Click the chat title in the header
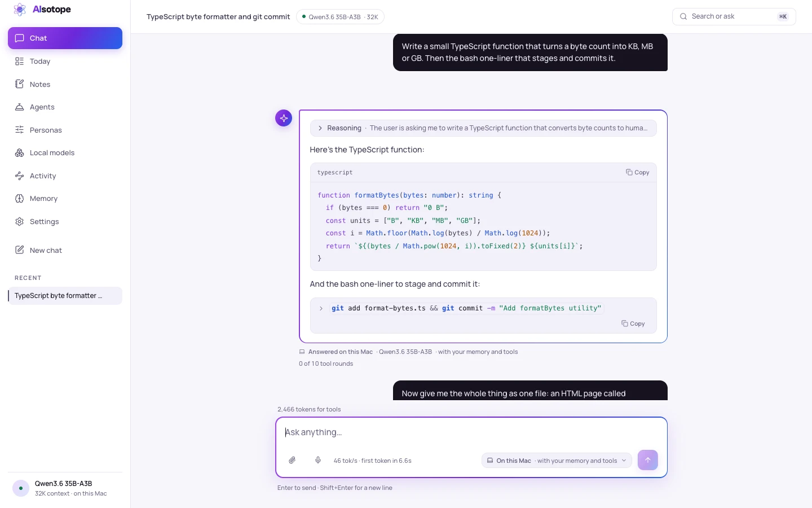Image resolution: width=812 pixels, height=508 pixels. click(218, 17)
